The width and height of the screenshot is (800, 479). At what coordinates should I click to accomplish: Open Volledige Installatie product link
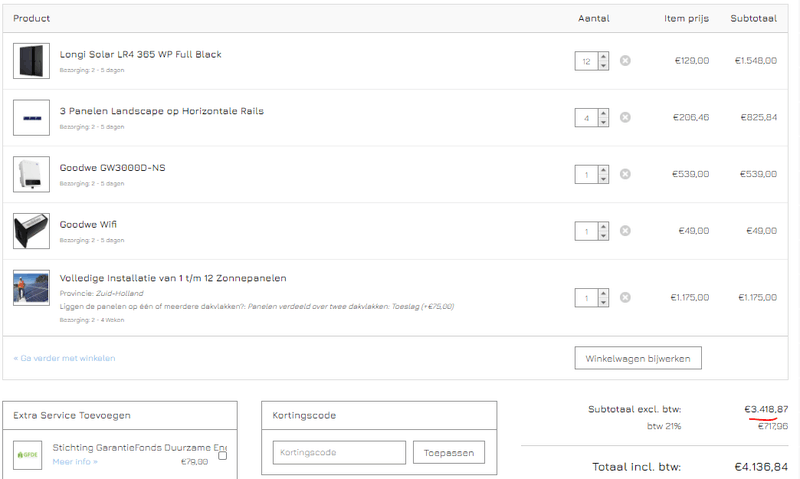point(173,278)
